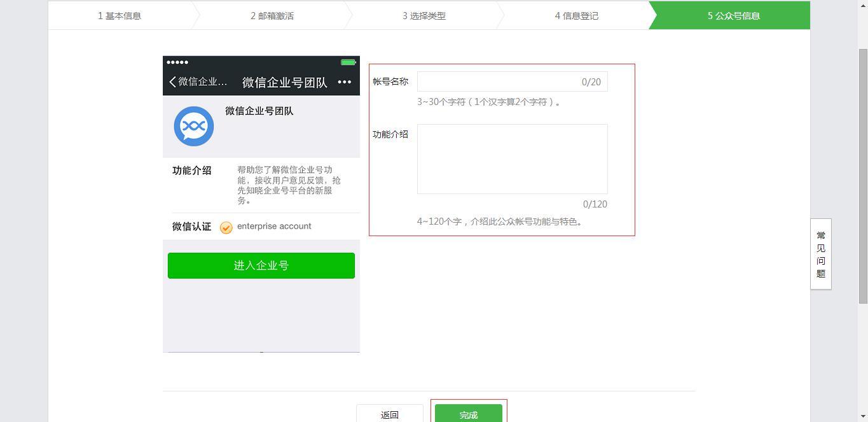This screenshot has width=868, height=422.
Task: Open the three-dot menu in phone preview
Action: 344,82
